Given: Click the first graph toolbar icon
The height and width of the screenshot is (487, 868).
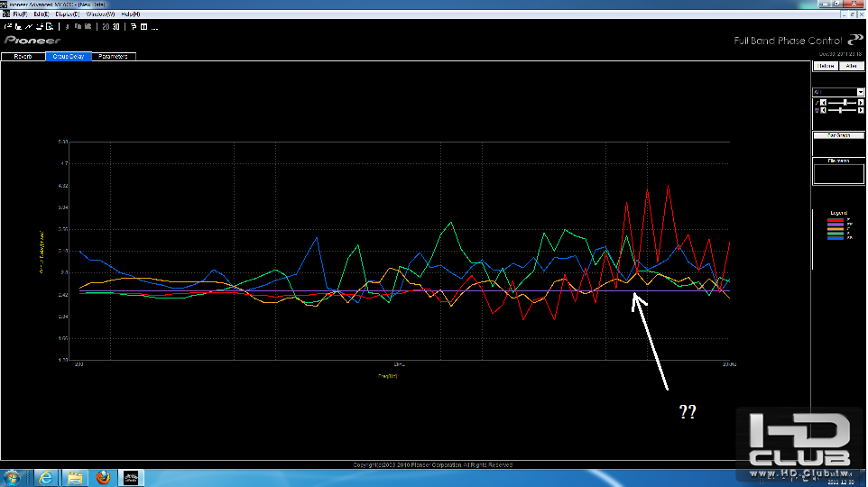Looking at the screenshot, I should click(8, 26).
